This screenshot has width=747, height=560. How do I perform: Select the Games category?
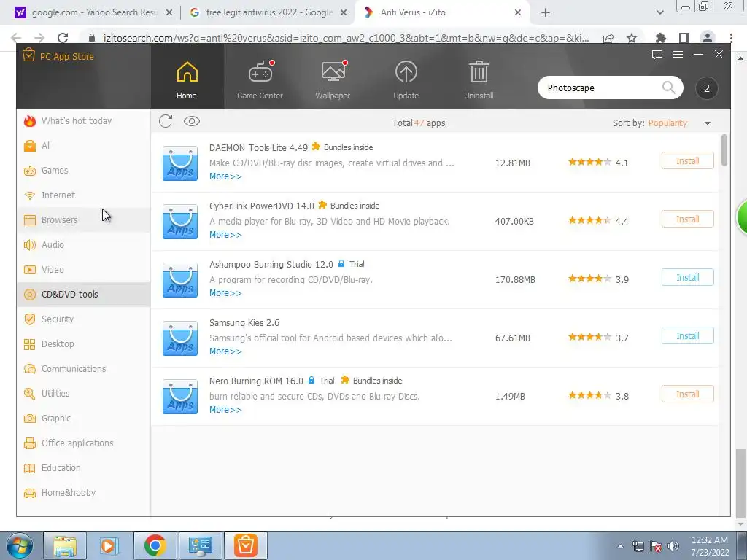(x=83, y=171)
